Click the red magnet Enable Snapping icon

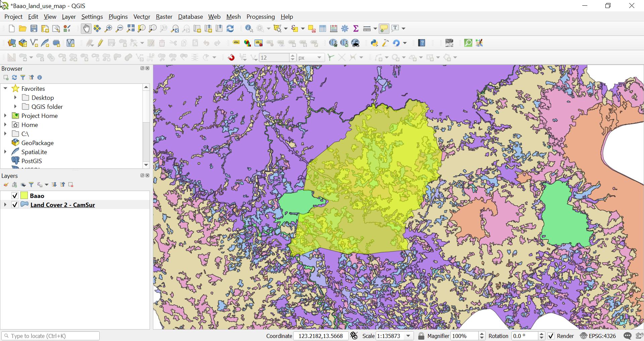pos(231,58)
